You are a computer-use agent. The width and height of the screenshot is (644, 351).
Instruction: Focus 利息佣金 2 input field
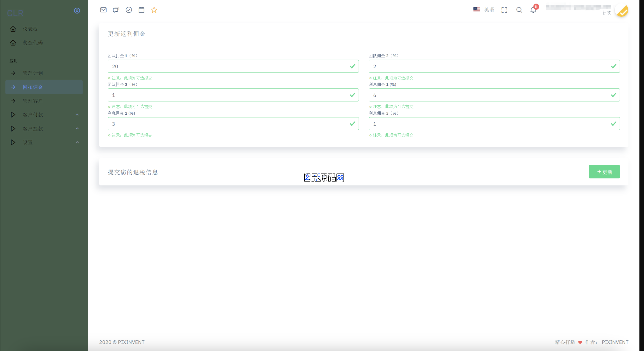click(x=233, y=124)
